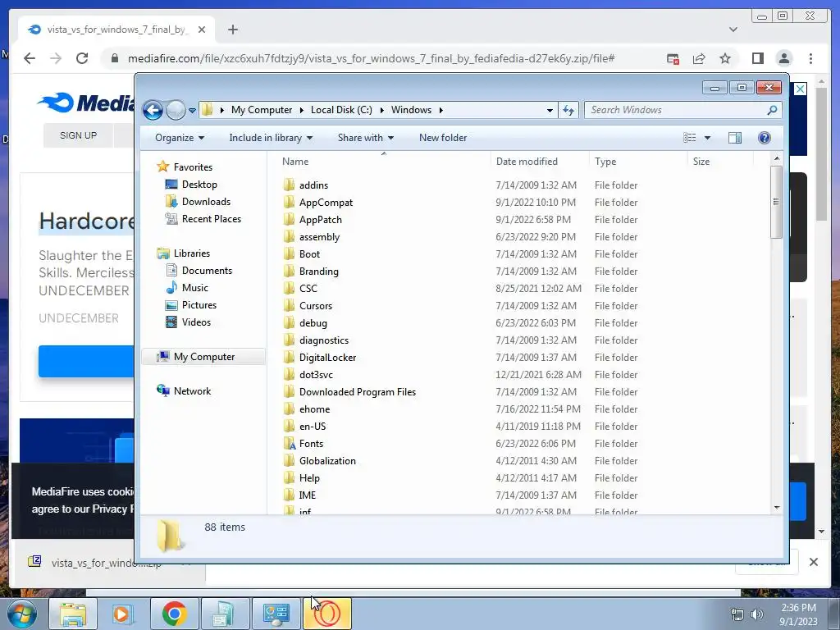
Task: Open Music library
Action: pyautogui.click(x=186, y=288)
